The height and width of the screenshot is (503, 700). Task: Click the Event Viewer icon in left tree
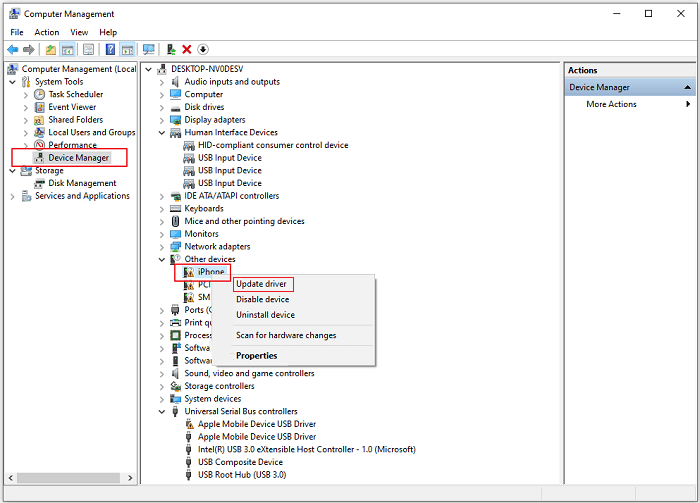coord(40,107)
